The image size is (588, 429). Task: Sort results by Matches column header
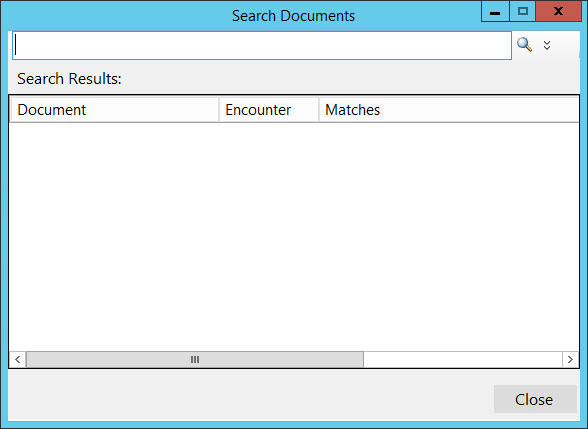pos(449,110)
